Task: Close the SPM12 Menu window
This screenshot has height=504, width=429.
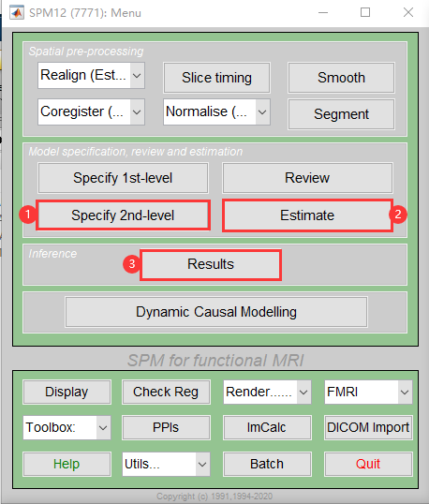Action: (x=408, y=13)
